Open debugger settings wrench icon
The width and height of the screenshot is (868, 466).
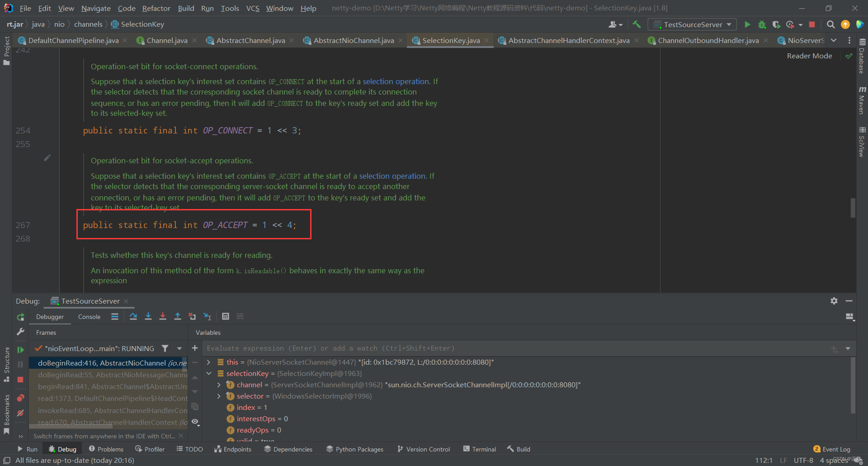[20, 332]
